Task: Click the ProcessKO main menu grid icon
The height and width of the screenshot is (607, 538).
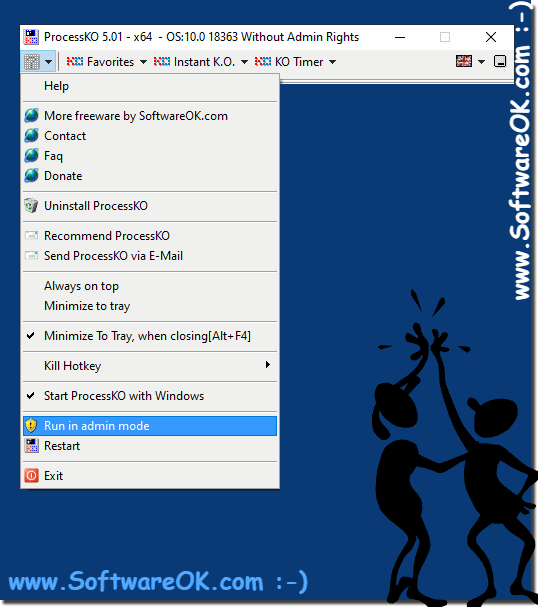Action: [x=32, y=62]
